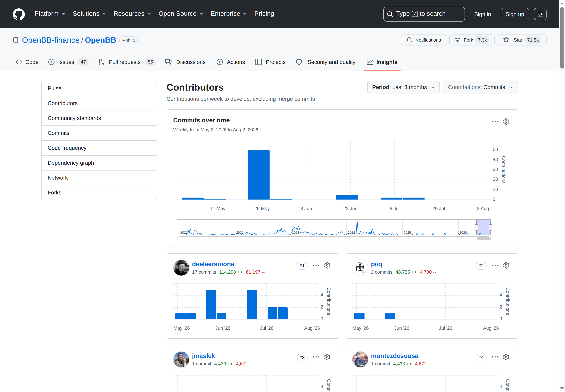Click the Sign in link

tap(482, 14)
